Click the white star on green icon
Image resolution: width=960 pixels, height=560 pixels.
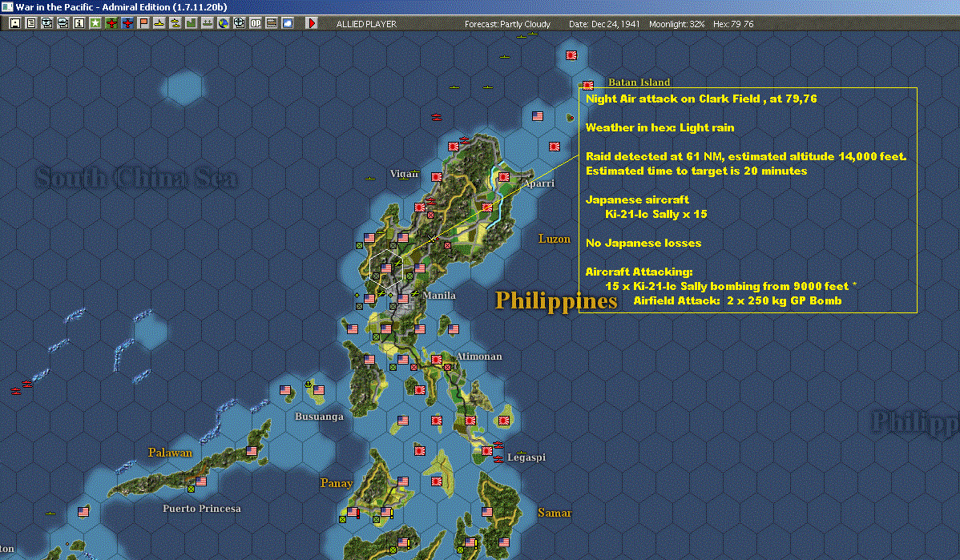pos(95,23)
